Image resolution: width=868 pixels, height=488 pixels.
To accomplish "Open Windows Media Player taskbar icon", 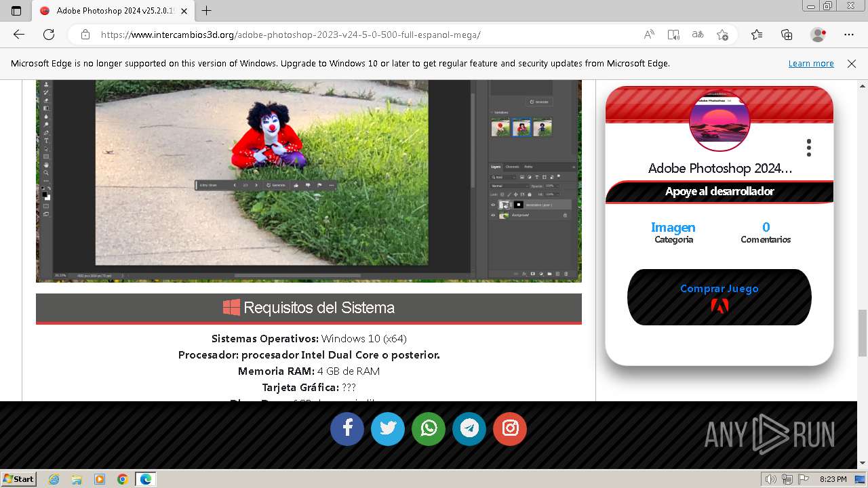I will pyautogui.click(x=100, y=479).
